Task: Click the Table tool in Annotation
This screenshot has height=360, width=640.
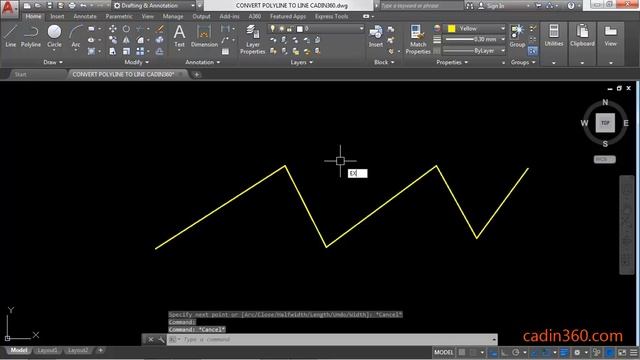Action: [x=225, y=51]
